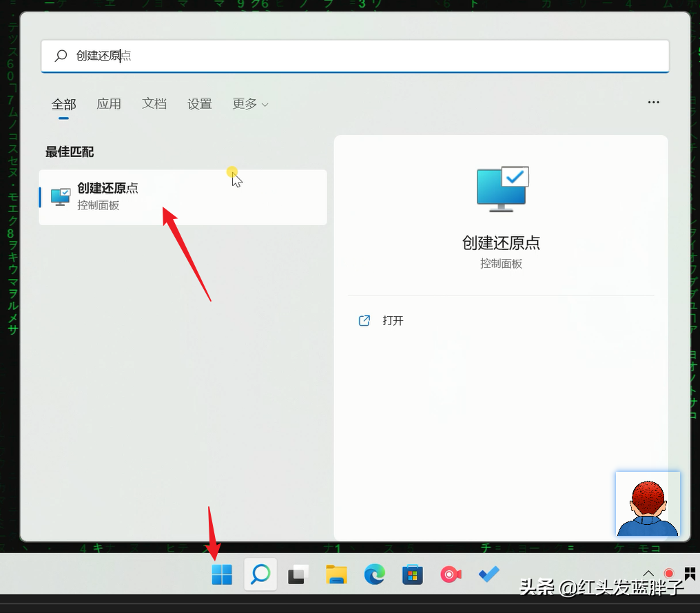Show hidden tray icons with the chevron

(x=648, y=572)
